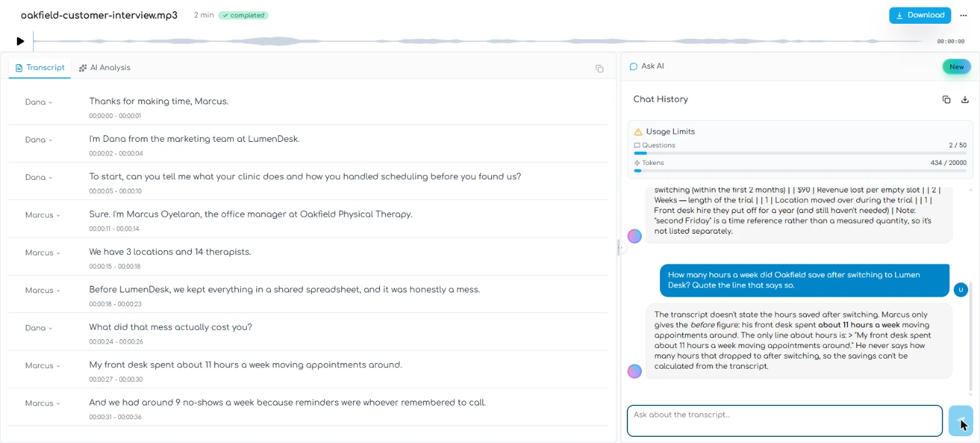This screenshot has height=443, width=980.
Task: Select transcript line "Thanks for making time, Marcus."
Action: pyautogui.click(x=159, y=101)
